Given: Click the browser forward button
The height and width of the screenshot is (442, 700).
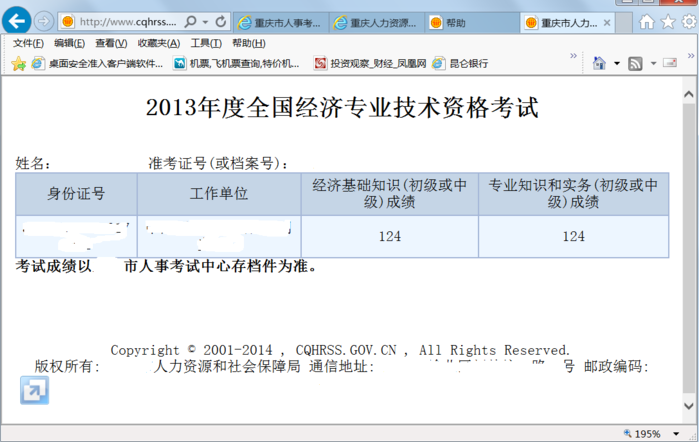Looking at the screenshot, I should pyautogui.click(x=44, y=21).
